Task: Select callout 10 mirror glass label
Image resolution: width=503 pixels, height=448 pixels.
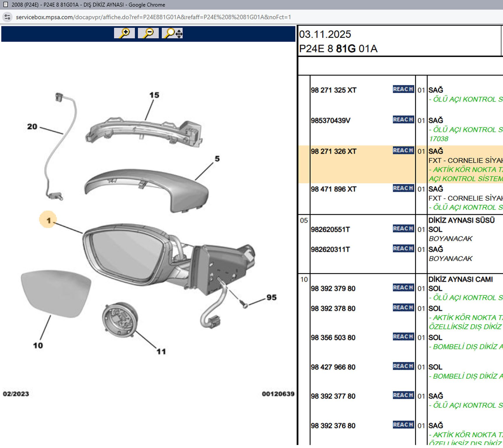Action: pyautogui.click(x=38, y=345)
